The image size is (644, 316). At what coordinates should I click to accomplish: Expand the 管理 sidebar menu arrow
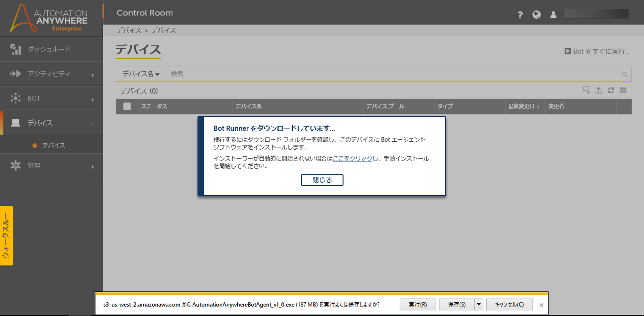click(x=93, y=167)
